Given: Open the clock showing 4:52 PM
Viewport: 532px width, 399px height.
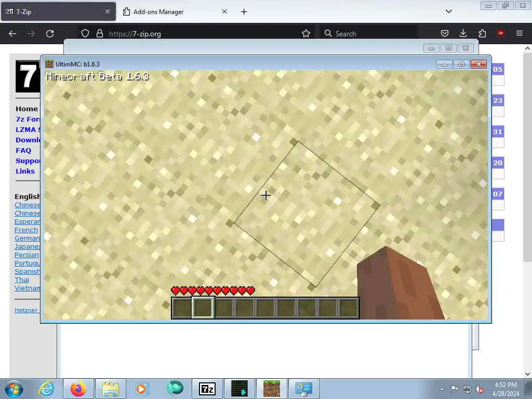Looking at the screenshot, I should [506, 389].
